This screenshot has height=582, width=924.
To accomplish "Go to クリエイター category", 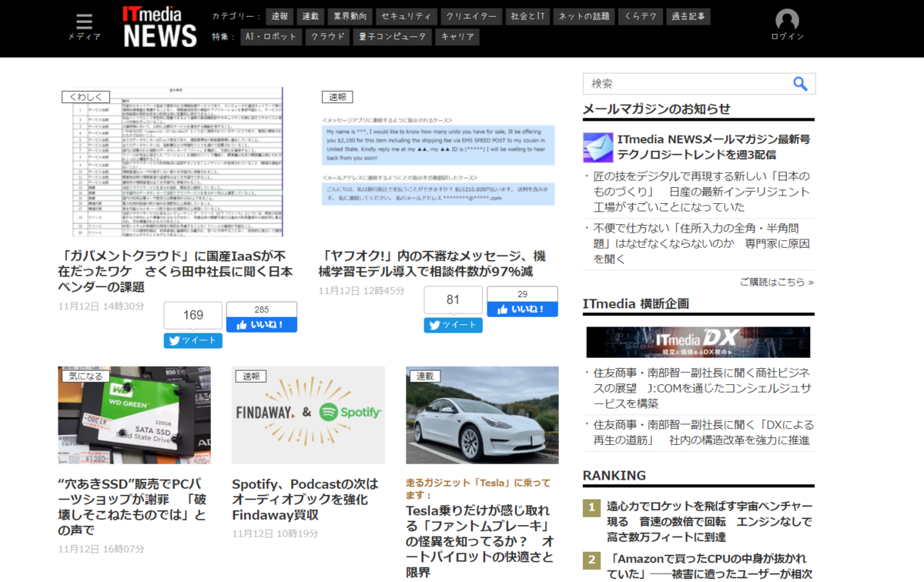I will (472, 17).
